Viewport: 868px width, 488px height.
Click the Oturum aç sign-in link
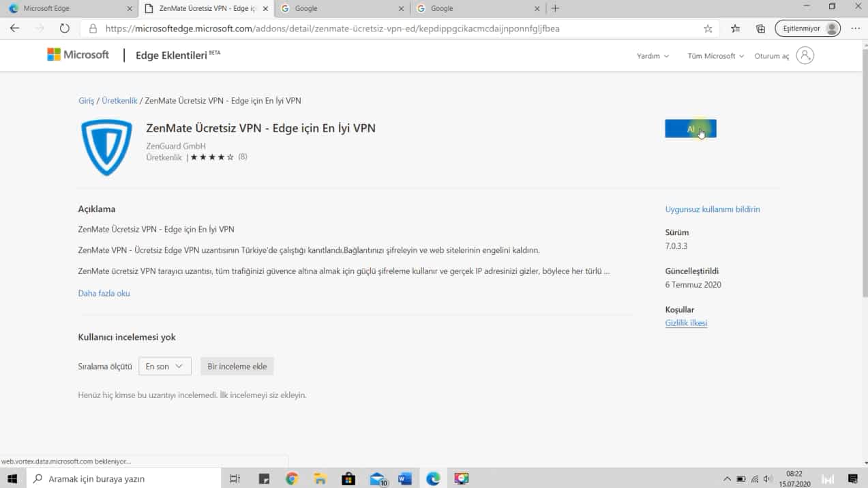click(x=771, y=56)
